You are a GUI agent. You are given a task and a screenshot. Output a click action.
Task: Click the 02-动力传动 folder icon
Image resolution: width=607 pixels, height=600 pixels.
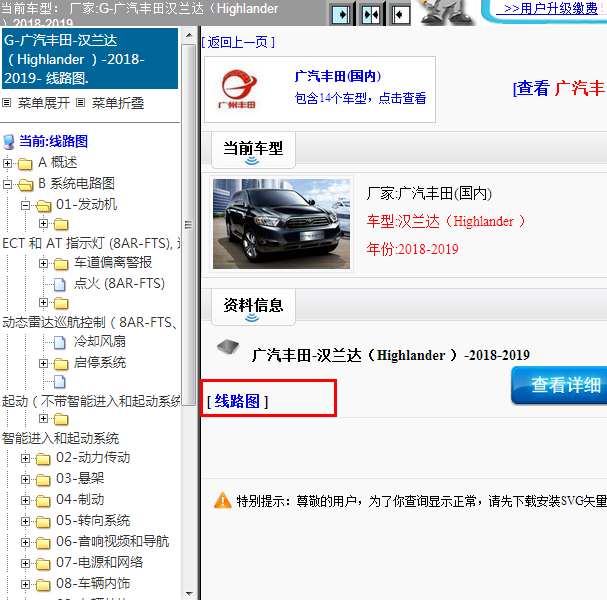(43, 459)
